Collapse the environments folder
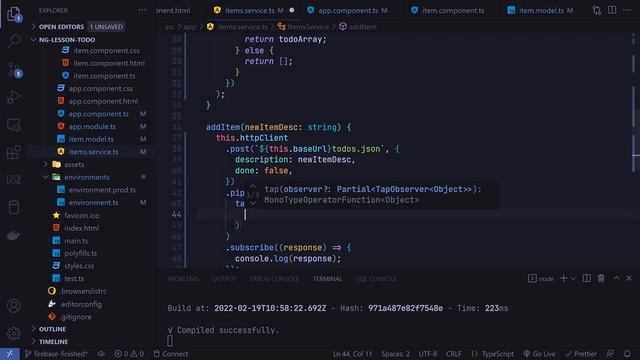The image size is (640, 360). pyautogui.click(x=87, y=177)
